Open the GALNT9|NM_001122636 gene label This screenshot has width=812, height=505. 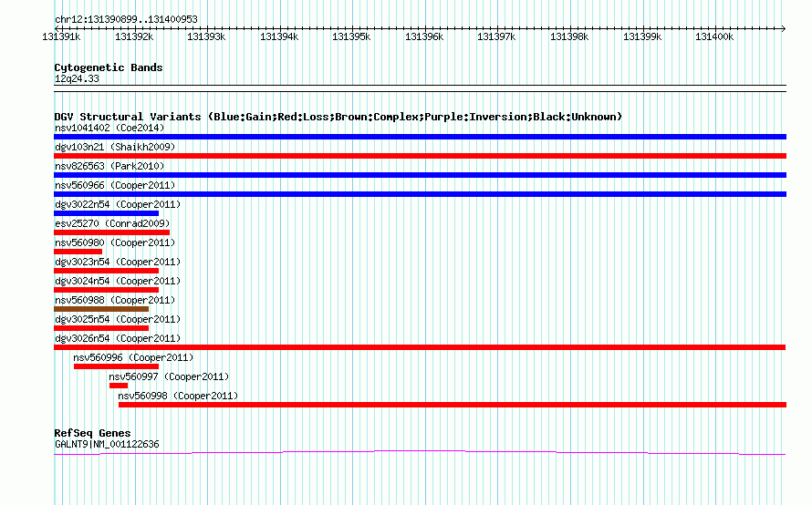click(x=107, y=444)
